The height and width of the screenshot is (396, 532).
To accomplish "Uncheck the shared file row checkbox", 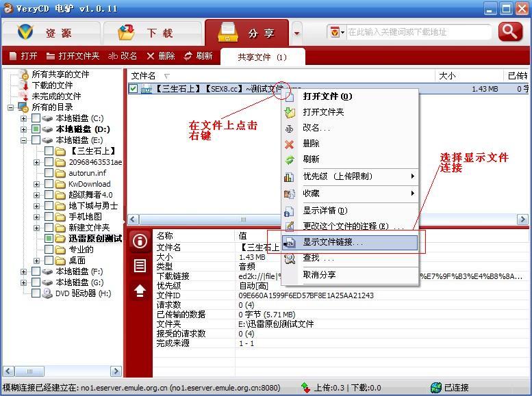I will [x=134, y=89].
